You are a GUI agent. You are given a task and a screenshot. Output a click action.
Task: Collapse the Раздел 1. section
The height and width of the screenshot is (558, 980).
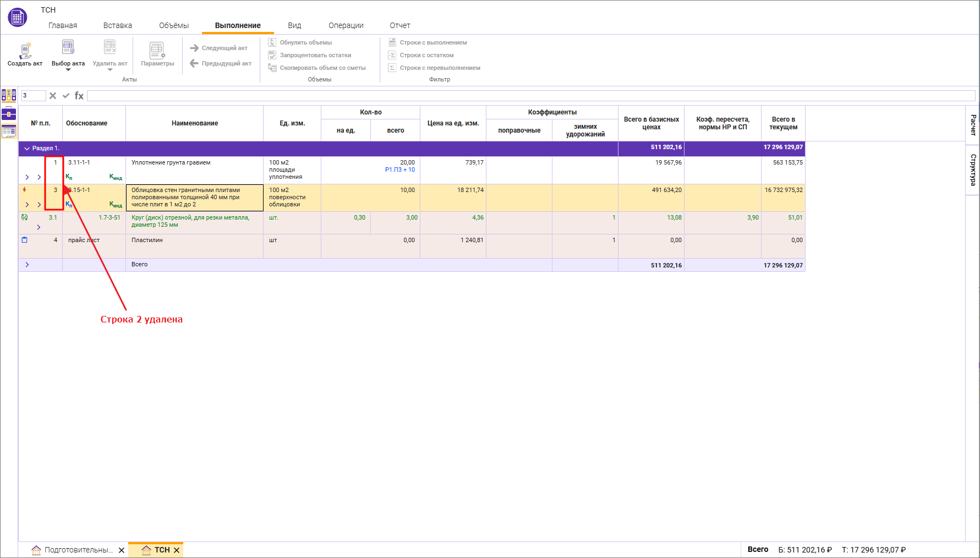[27, 149]
